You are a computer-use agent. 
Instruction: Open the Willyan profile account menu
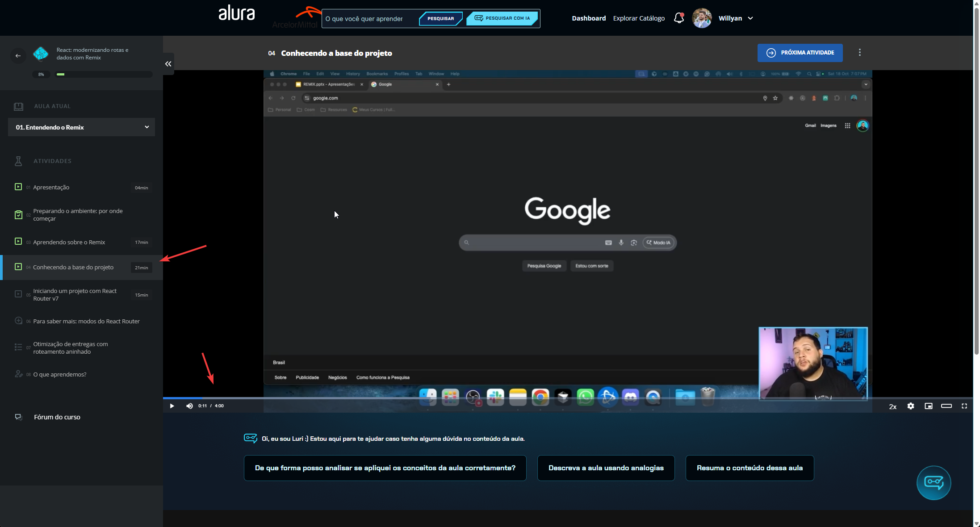(735, 18)
